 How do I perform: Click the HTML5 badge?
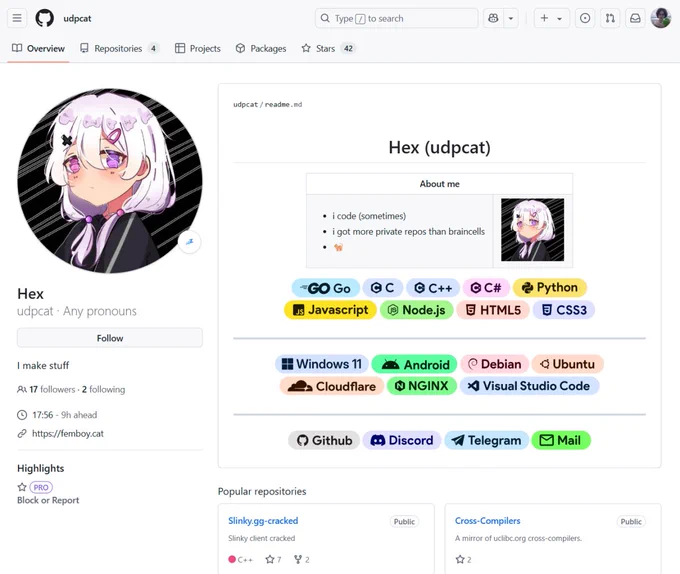pos(493,310)
